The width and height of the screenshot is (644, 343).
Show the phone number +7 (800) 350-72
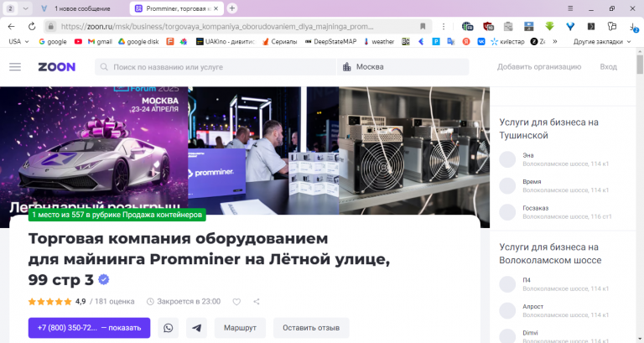coord(89,328)
